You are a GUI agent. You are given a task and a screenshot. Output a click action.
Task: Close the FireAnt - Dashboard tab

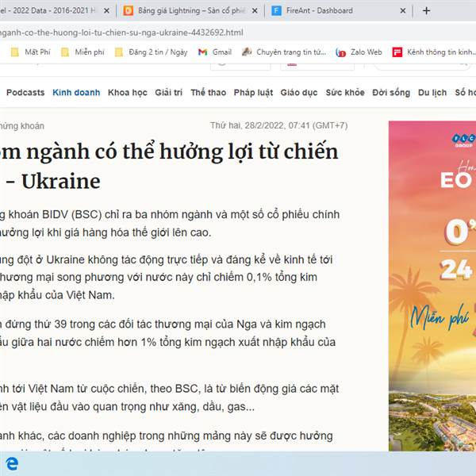coord(403,10)
